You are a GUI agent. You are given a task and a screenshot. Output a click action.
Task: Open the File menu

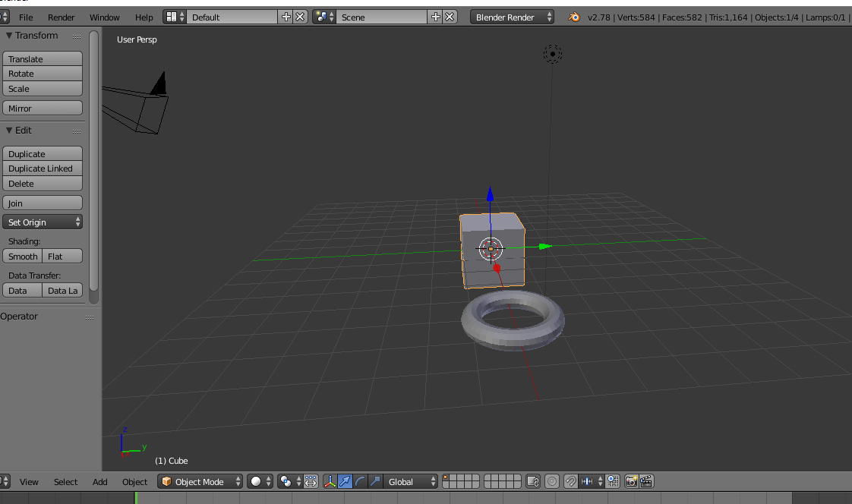(x=26, y=17)
